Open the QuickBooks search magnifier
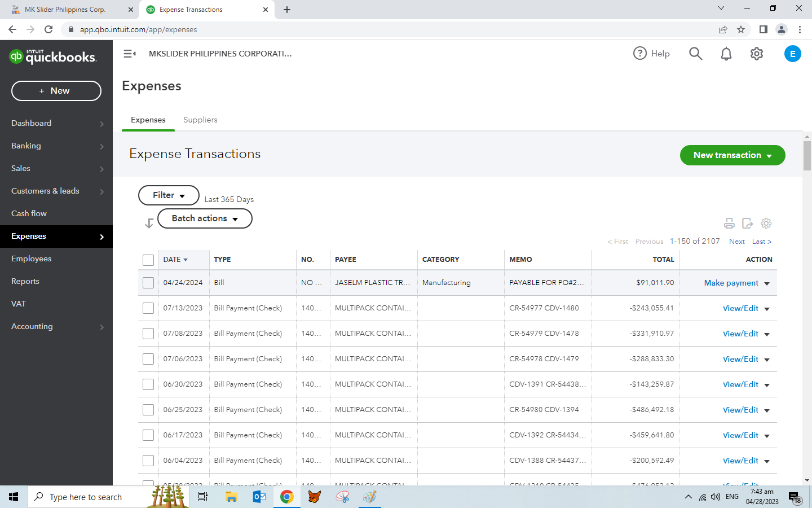 pyautogui.click(x=696, y=54)
